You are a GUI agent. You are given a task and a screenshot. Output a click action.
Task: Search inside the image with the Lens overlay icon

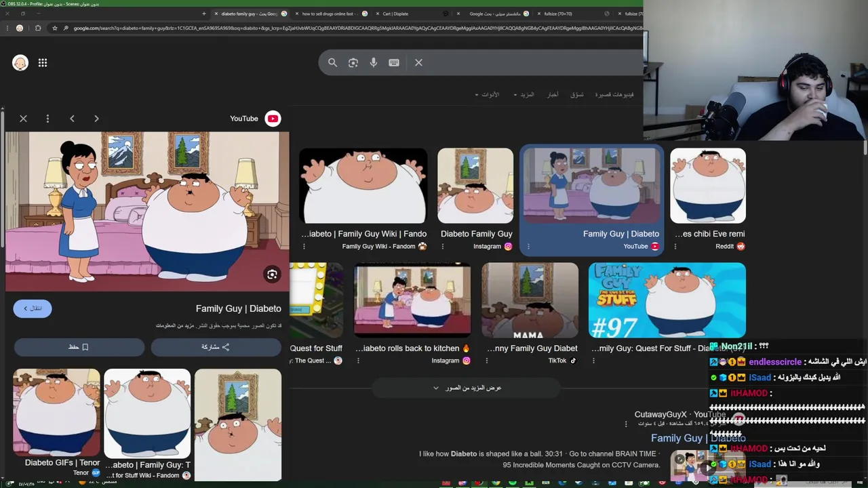[x=272, y=274]
